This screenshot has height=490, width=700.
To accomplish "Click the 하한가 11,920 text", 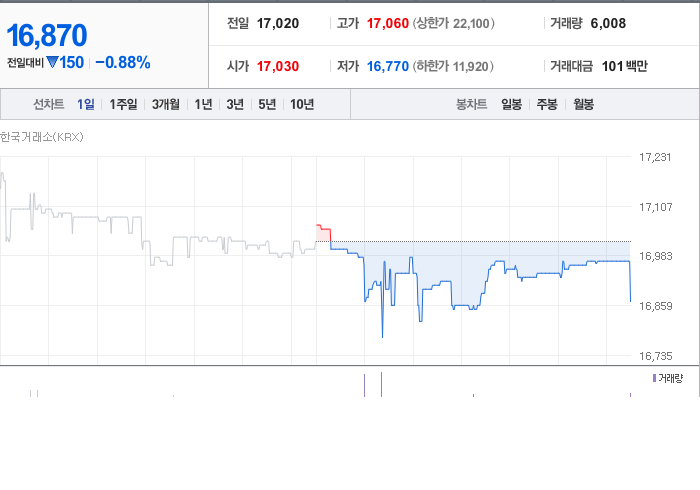I will [453, 66].
